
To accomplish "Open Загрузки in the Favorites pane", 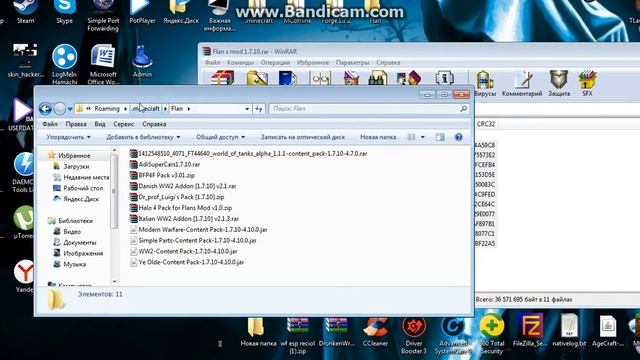I will [76, 167].
